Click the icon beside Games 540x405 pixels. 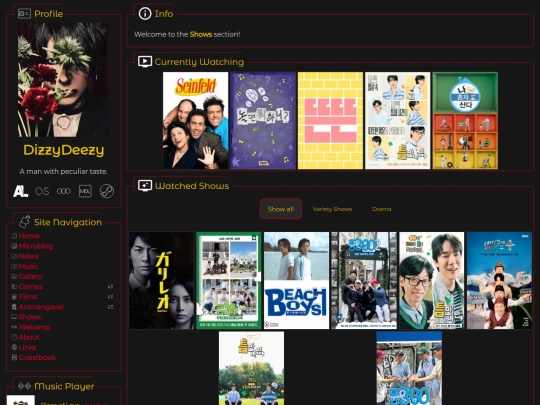tap(14, 287)
